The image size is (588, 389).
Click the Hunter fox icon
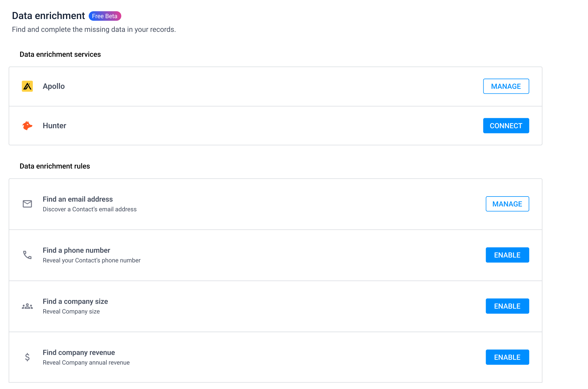tap(27, 126)
